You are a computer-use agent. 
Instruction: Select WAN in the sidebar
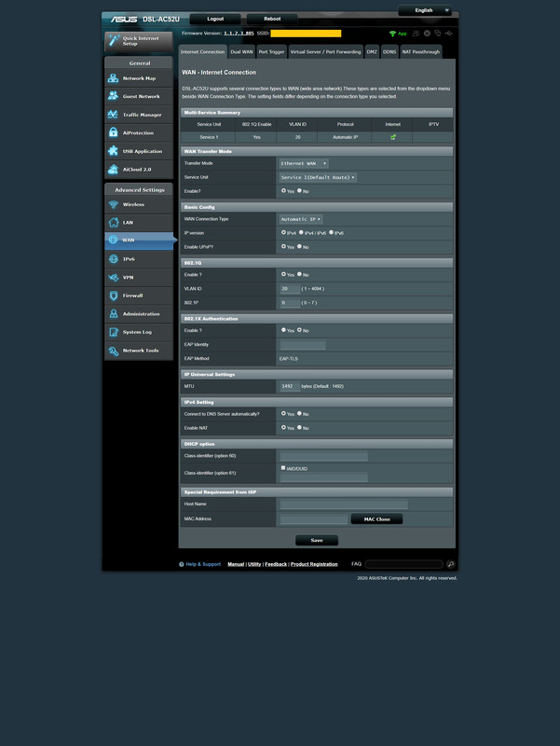[x=138, y=241]
